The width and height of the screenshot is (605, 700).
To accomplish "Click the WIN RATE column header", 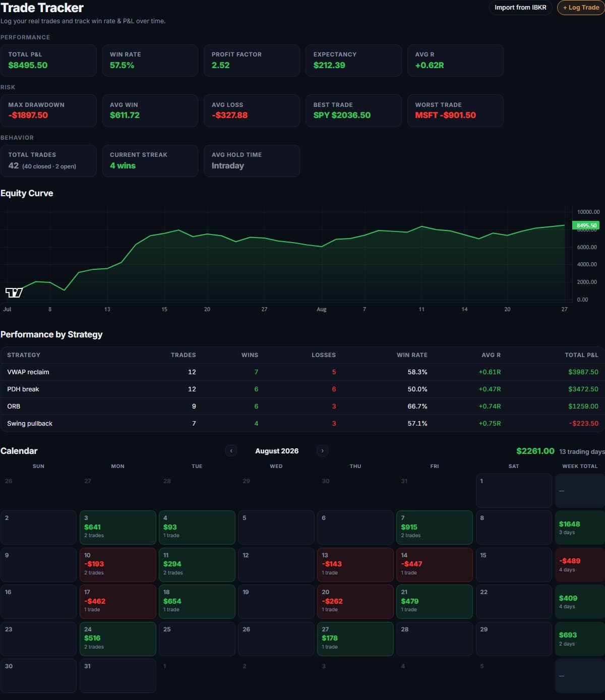I will [x=412, y=355].
